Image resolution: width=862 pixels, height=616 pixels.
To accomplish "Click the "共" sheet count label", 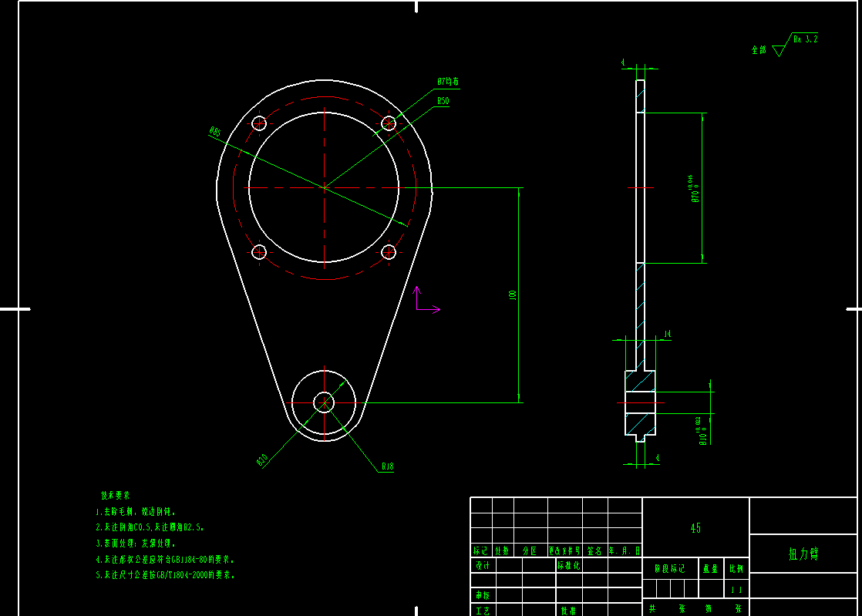I will 652,608.
